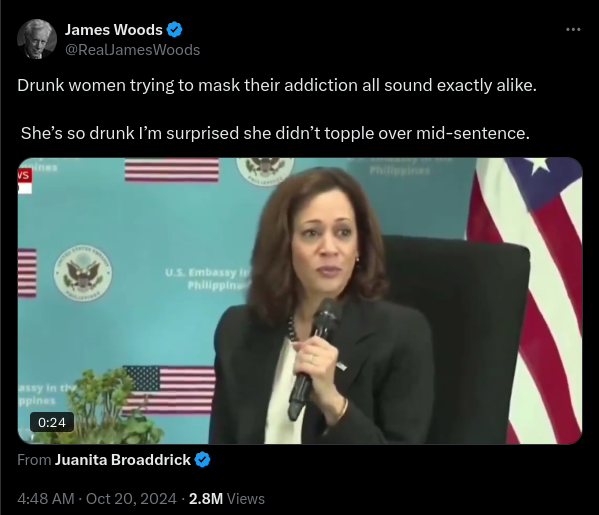The width and height of the screenshot is (599, 515).
Task: Click the red news badge in video corner
Action: [24, 176]
